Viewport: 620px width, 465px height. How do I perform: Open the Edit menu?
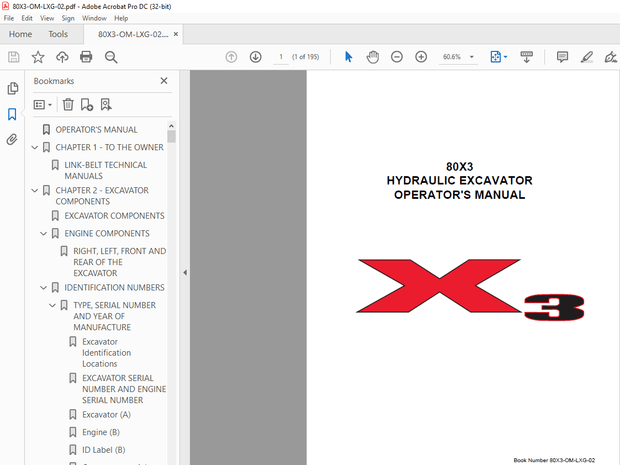coord(27,18)
